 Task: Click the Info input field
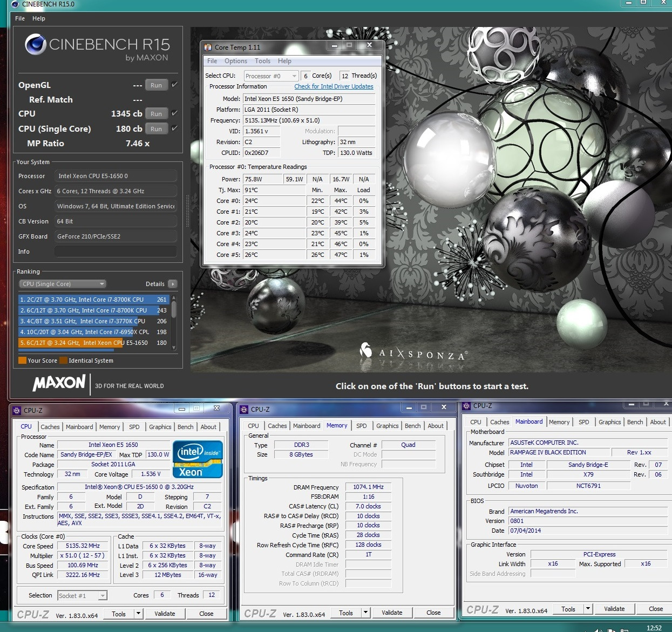pos(116,252)
